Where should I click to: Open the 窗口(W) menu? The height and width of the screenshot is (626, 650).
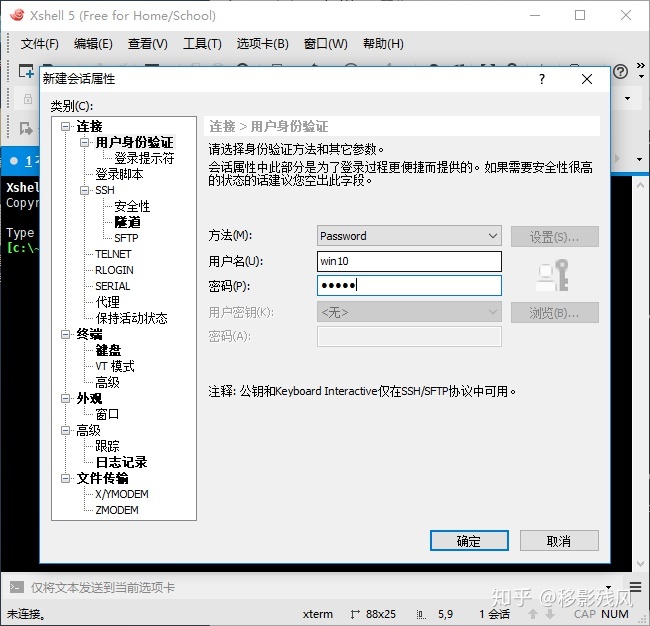pyautogui.click(x=325, y=44)
